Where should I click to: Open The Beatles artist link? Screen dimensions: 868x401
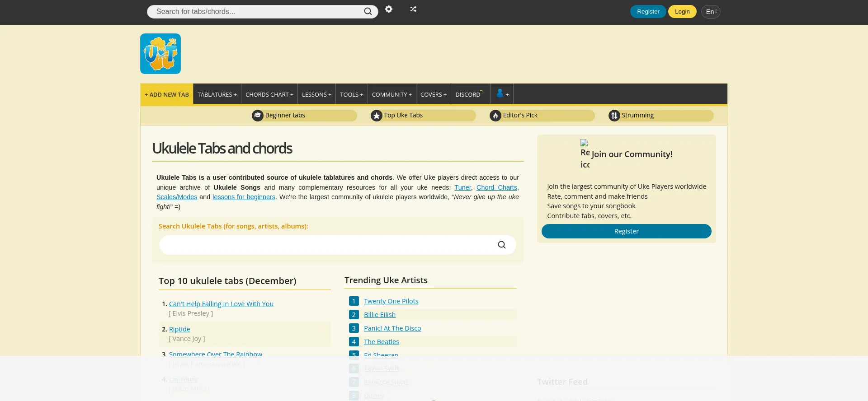(x=382, y=342)
